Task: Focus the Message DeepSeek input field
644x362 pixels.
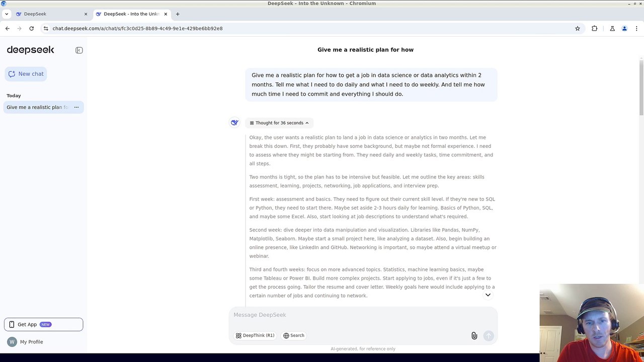Action: pyautogui.click(x=363, y=315)
